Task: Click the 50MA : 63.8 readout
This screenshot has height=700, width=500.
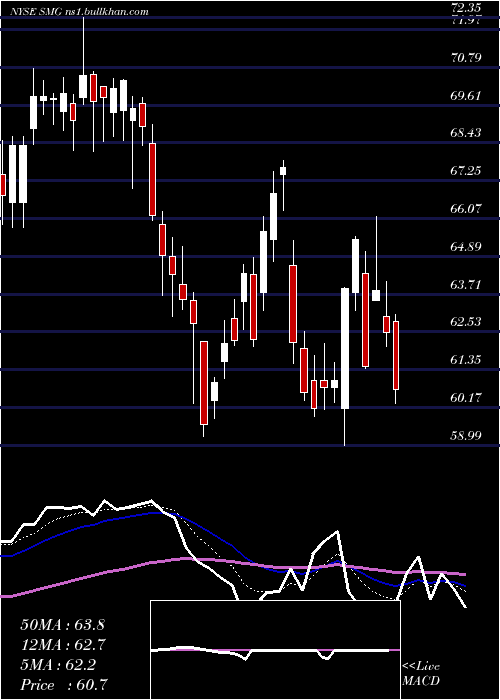Action: [62, 625]
